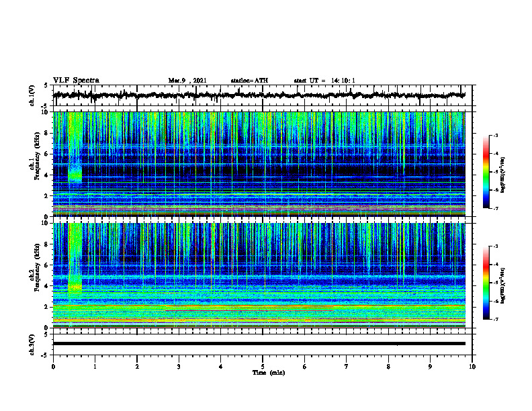Click the "ch.3(V)" axis label

pos(32,345)
